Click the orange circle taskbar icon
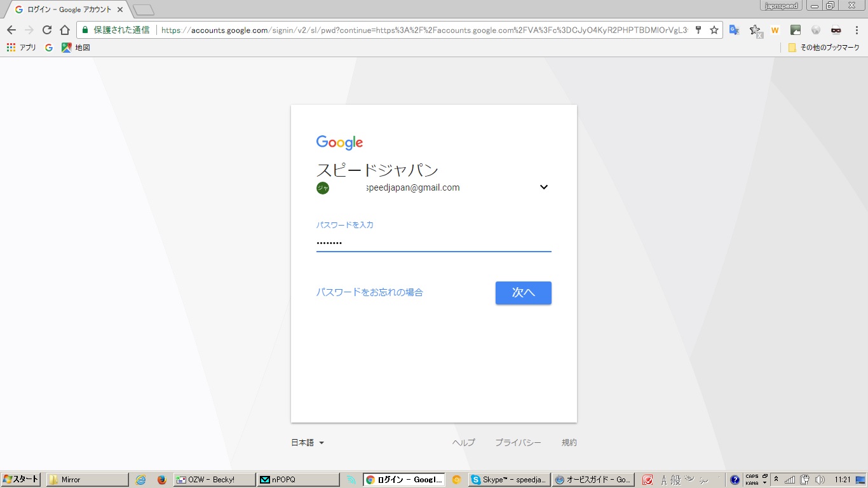This screenshot has width=868, height=488. click(x=456, y=480)
